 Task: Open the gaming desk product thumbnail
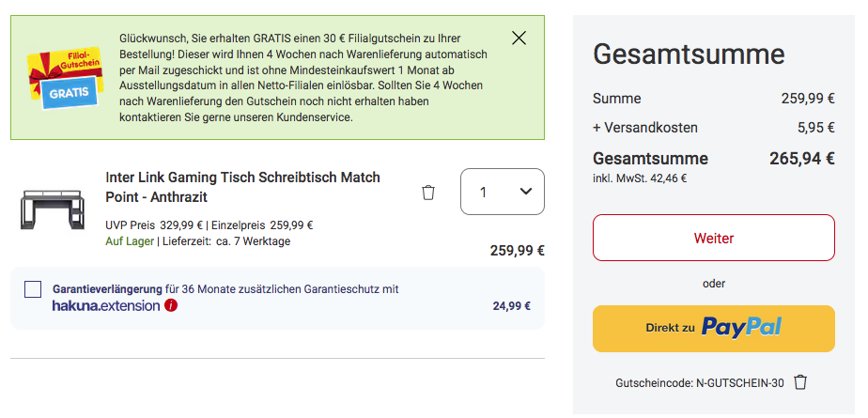[x=54, y=209]
